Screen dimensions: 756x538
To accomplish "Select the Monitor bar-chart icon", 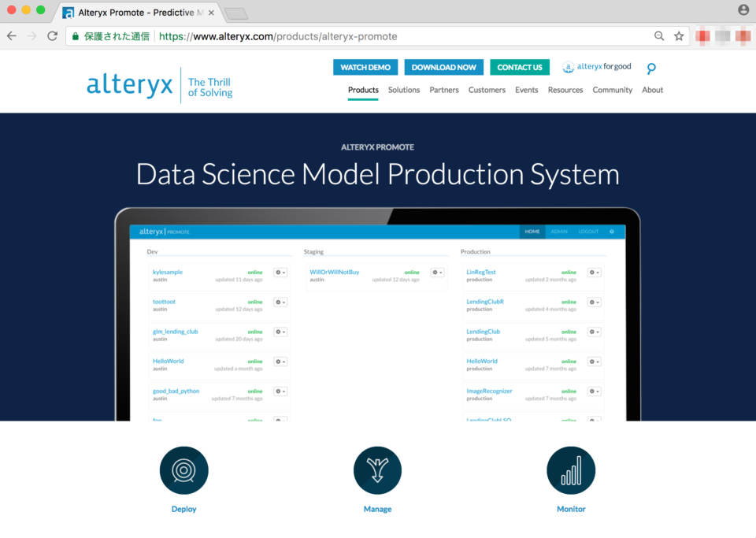I will click(x=571, y=469).
